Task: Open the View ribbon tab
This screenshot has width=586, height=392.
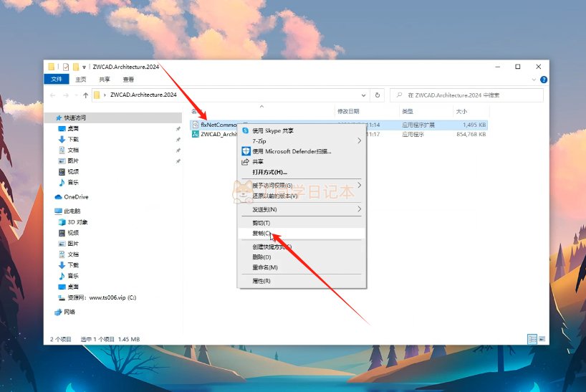Action: (128, 80)
